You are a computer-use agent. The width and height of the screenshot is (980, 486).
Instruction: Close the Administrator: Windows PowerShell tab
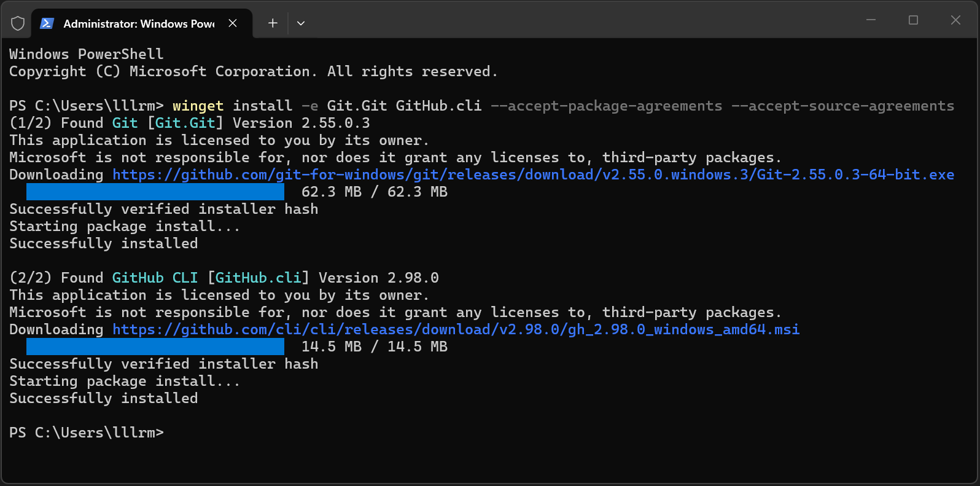coord(233,23)
